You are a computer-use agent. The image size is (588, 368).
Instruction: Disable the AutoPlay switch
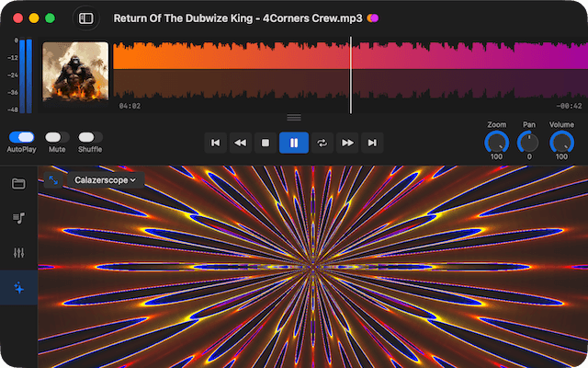(21, 137)
